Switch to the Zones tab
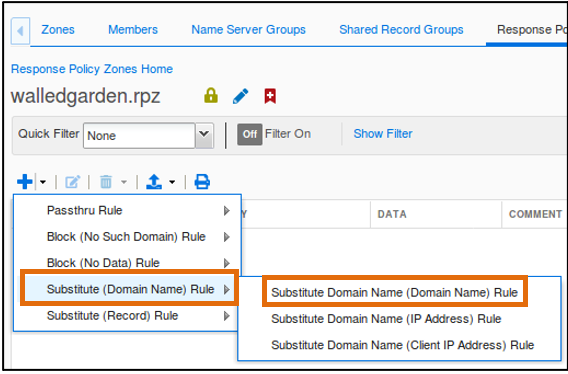This screenshot has height=374, width=568. tap(58, 30)
